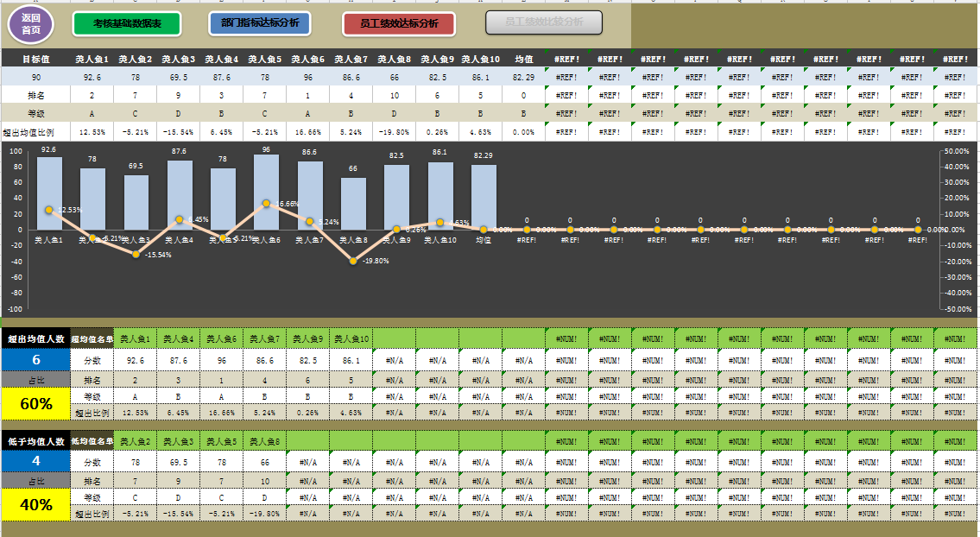Select score 86.1 in above-average table

click(x=351, y=360)
